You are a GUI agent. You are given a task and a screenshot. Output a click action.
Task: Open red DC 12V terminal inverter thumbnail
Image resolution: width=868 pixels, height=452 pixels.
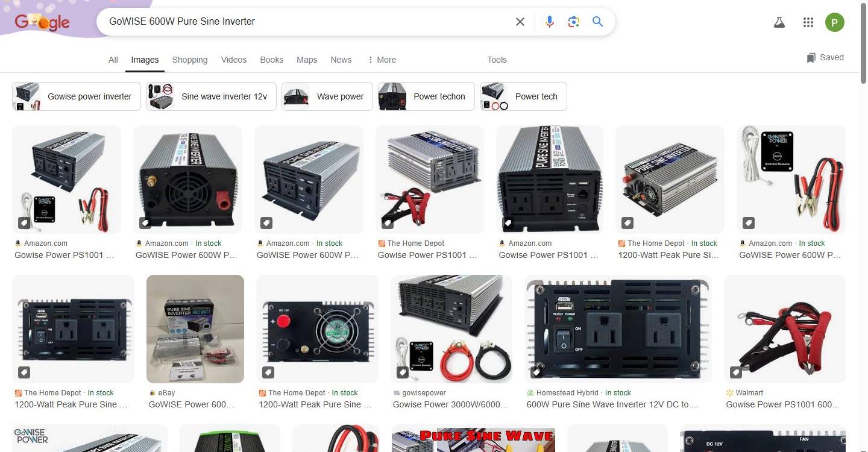coord(317,329)
